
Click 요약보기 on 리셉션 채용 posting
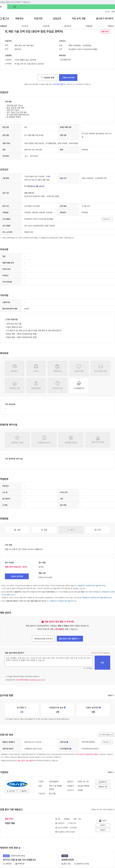(x=103, y=825)
